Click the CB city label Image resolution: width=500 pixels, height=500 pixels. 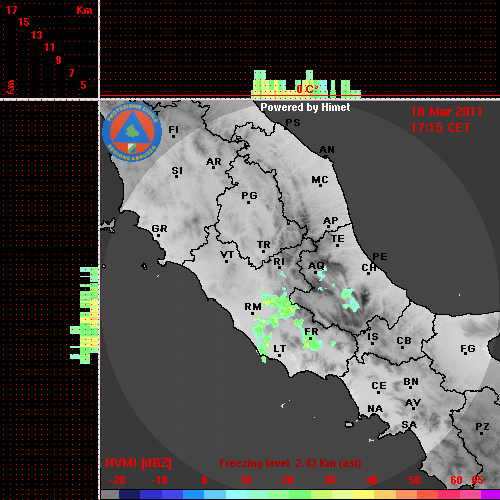tap(404, 341)
